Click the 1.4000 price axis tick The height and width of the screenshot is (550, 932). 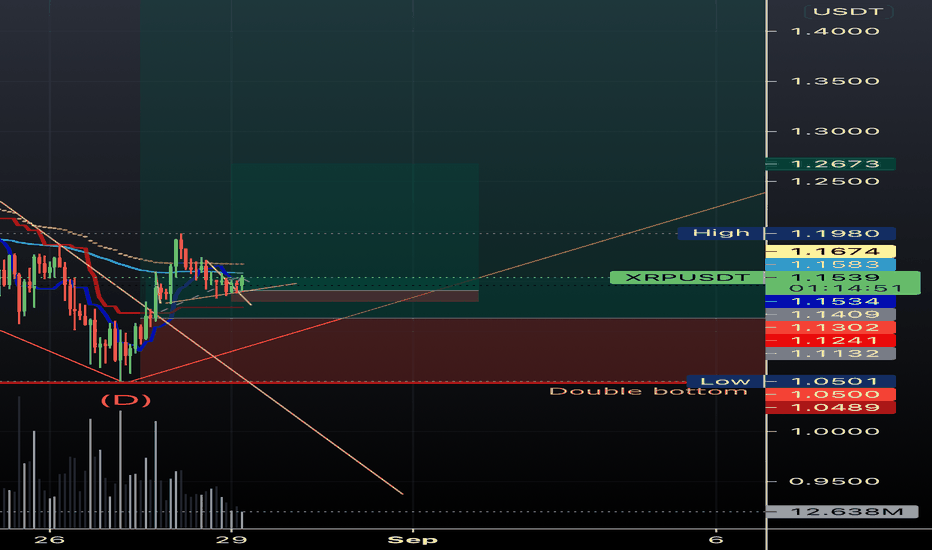click(835, 31)
